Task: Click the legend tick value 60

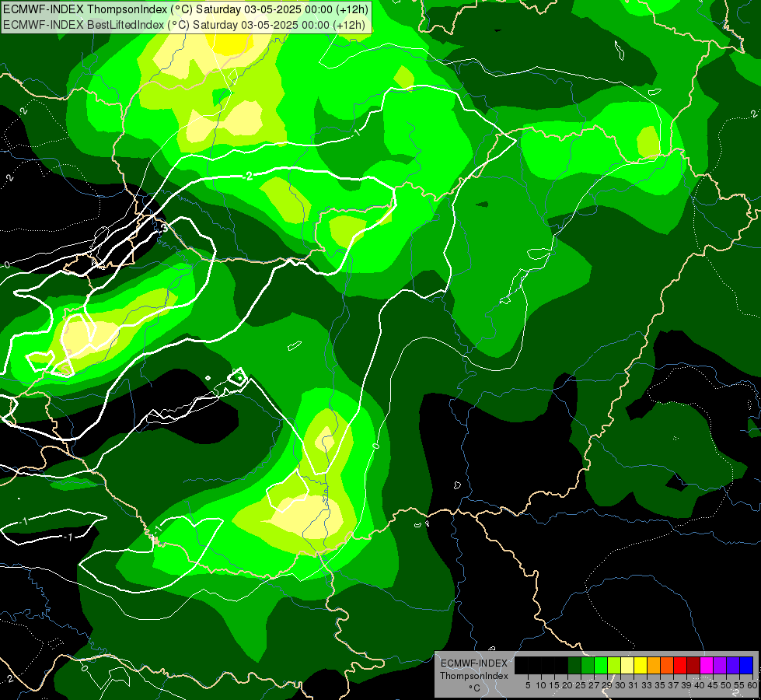Action: click(752, 685)
